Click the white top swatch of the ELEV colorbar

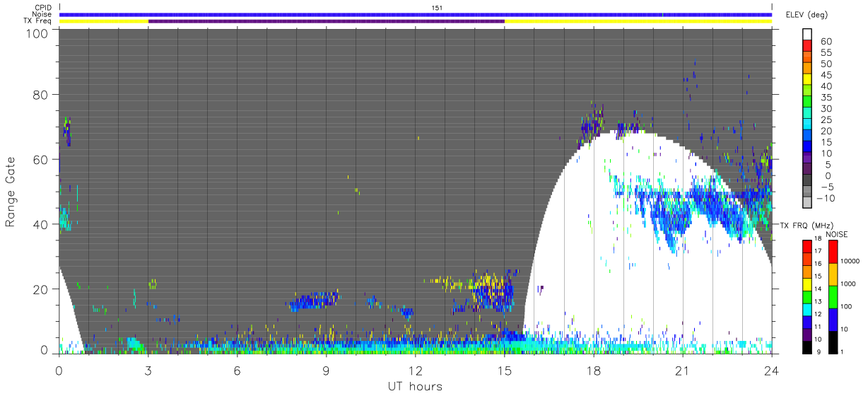[x=807, y=34]
